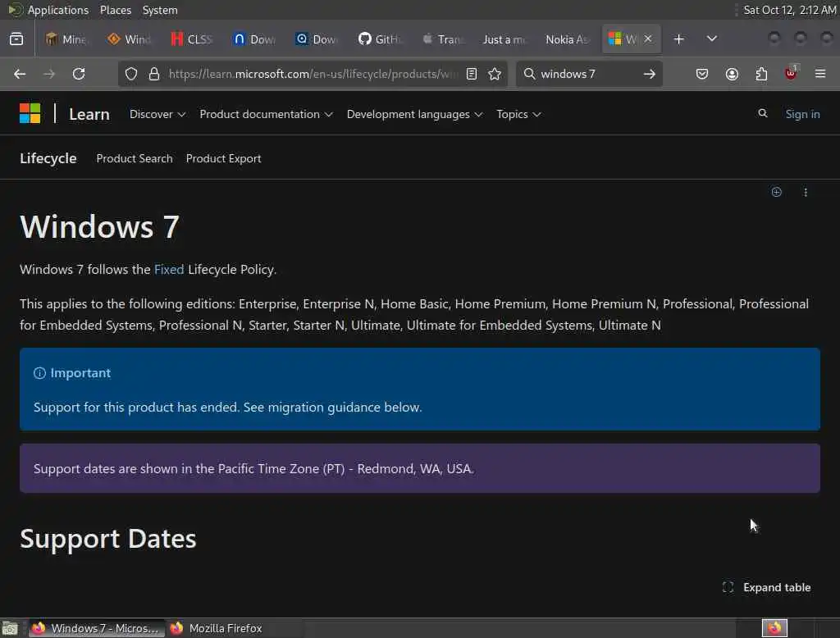Go back to previous page

[20, 74]
